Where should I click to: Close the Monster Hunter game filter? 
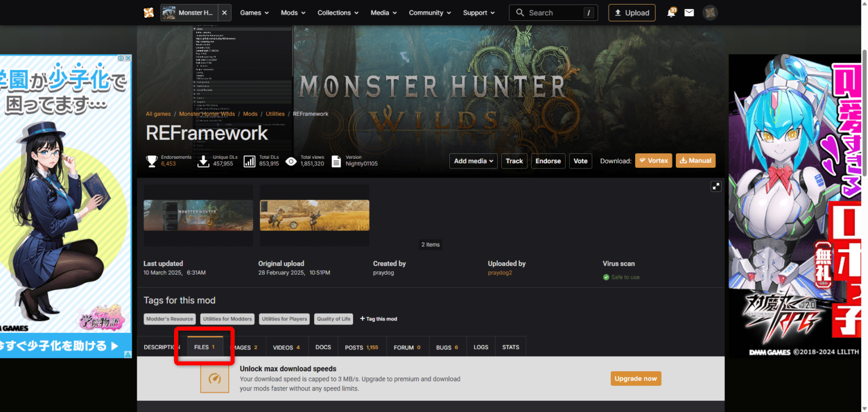[x=224, y=12]
